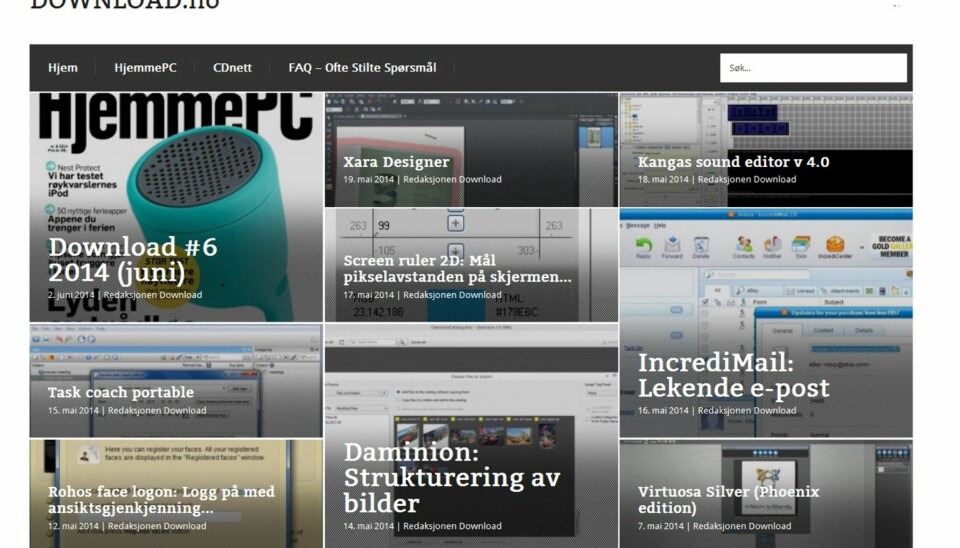Image resolution: width=960 pixels, height=548 pixels.
Task: Go to the CDnett menu item
Action: (232, 68)
